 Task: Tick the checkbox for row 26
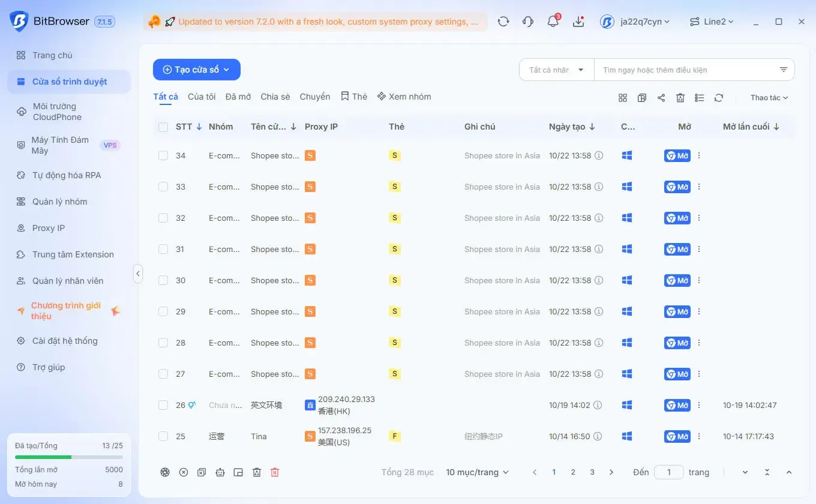click(x=163, y=405)
